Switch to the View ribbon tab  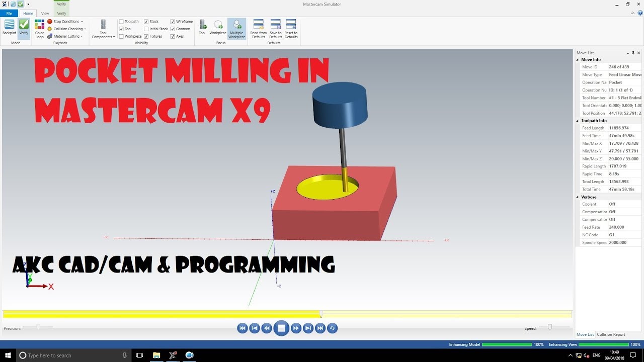(x=45, y=14)
